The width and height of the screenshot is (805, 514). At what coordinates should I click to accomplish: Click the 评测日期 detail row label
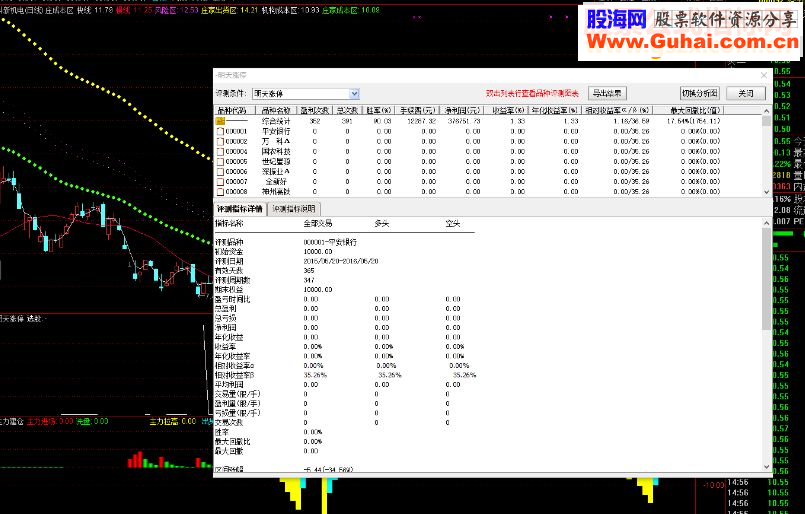tap(229, 261)
